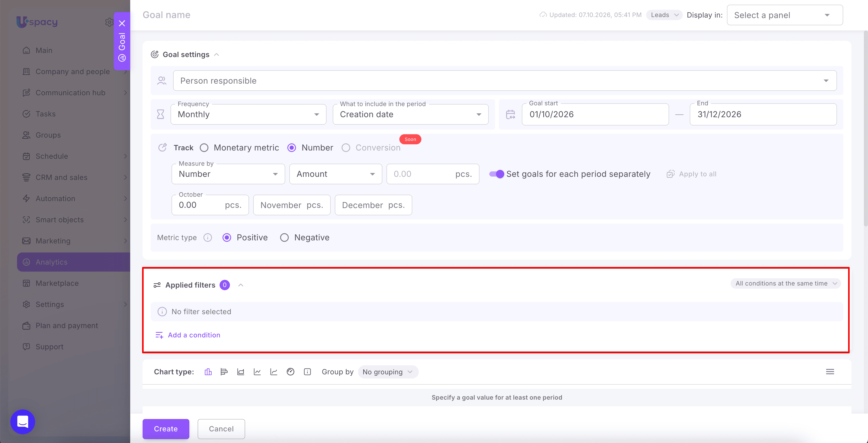Open the Measure by Number dropdown
This screenshot has height=443, width=868.
(228, 174)
